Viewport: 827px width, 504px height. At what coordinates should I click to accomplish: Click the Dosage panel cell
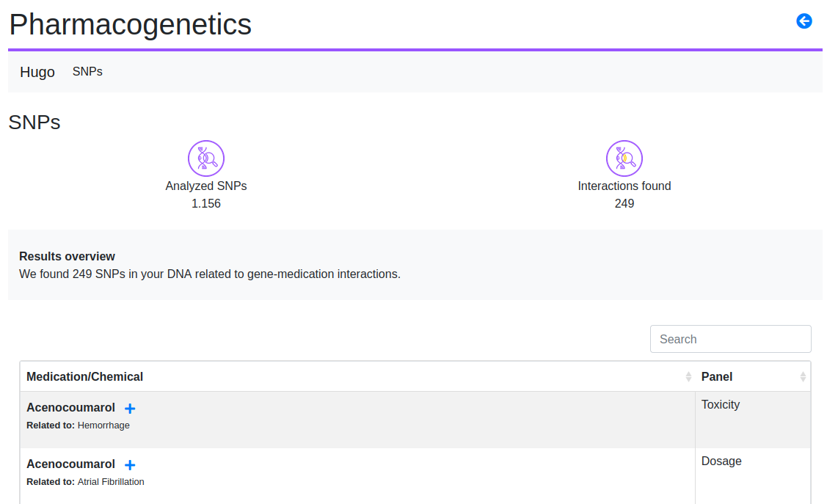721,461
